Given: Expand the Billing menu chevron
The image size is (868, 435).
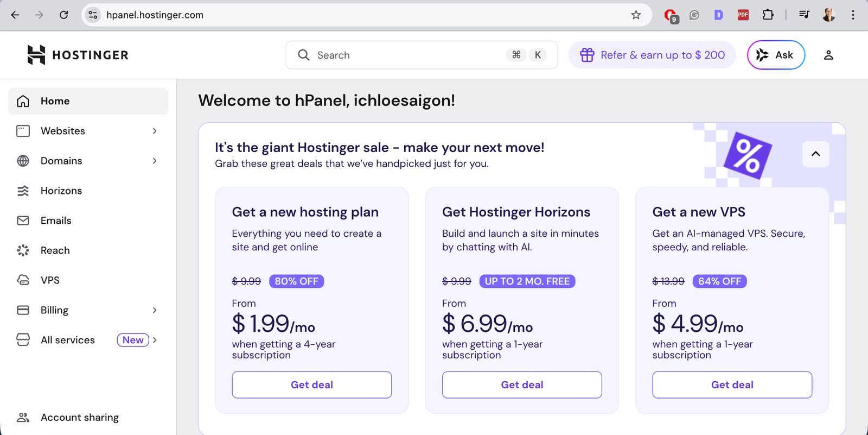Looking at the screenshot, I should [x=155, y=310].
